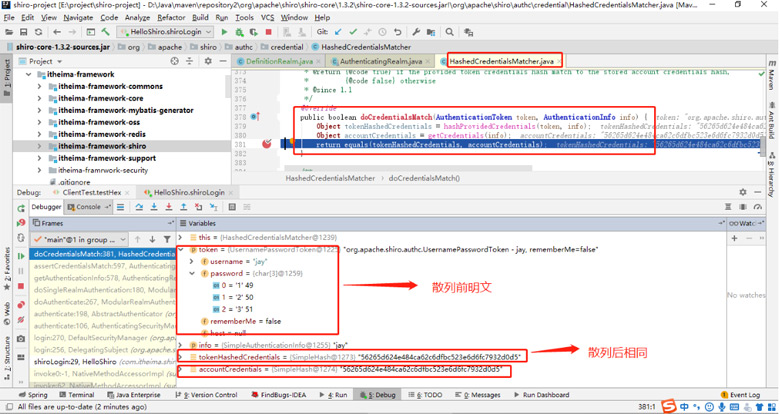Run HelloShiro.shiroLogin with the green play icon
Screen dimensions: 780x414
224,32
